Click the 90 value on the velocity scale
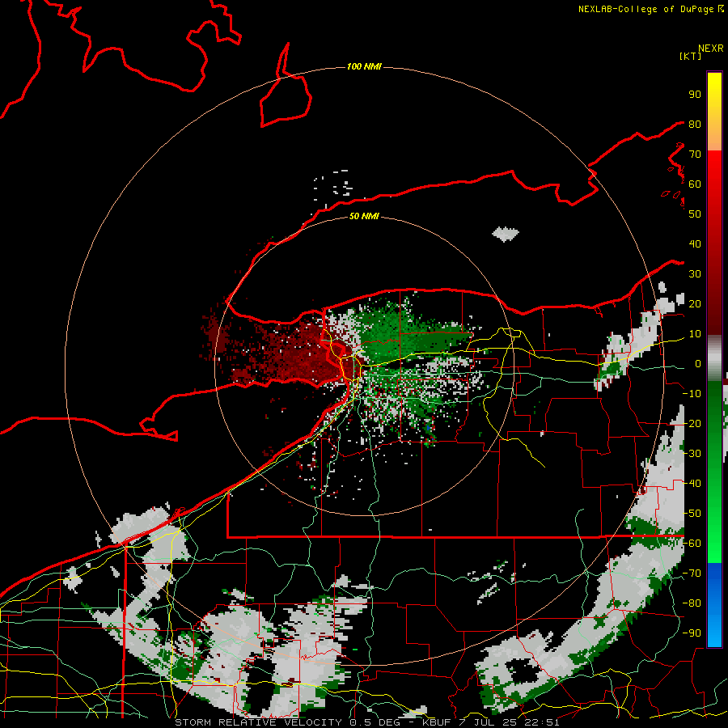The width and height of the screenshot is (728, 728). [695, 95]
